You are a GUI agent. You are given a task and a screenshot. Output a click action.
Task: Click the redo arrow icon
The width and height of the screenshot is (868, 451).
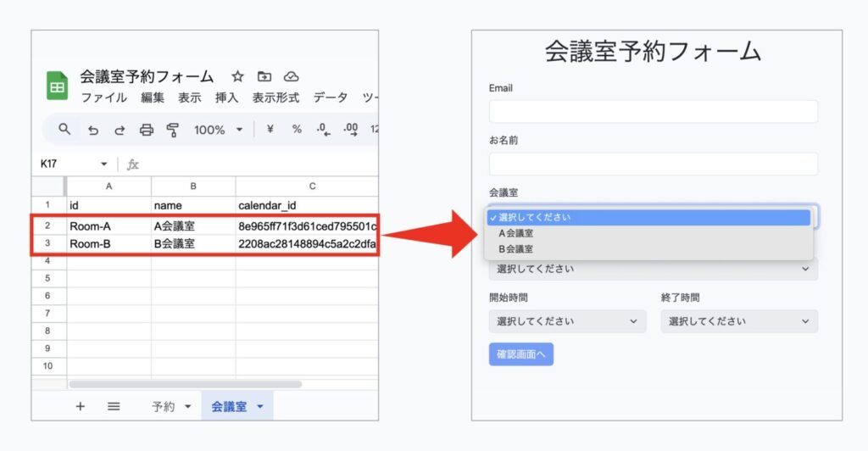(x=120, y=130)
